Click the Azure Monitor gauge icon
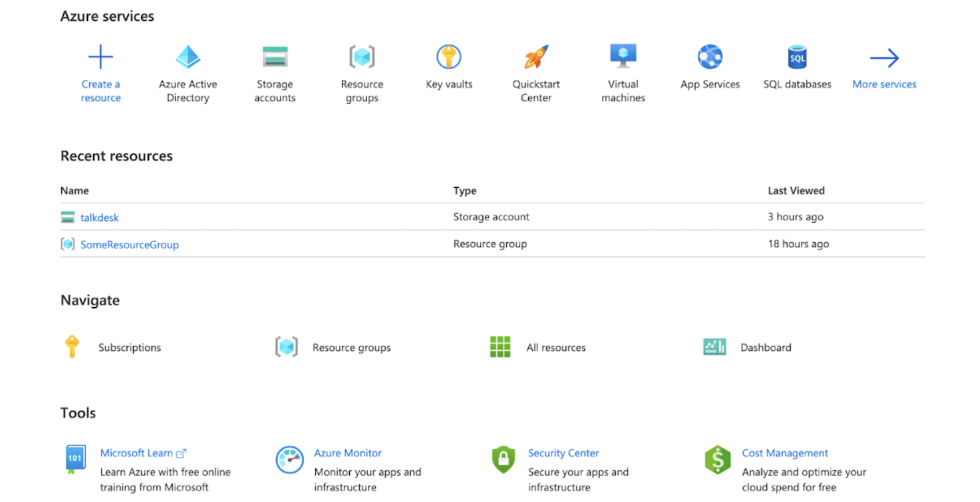The image size is (980, 502). [290, 460]
